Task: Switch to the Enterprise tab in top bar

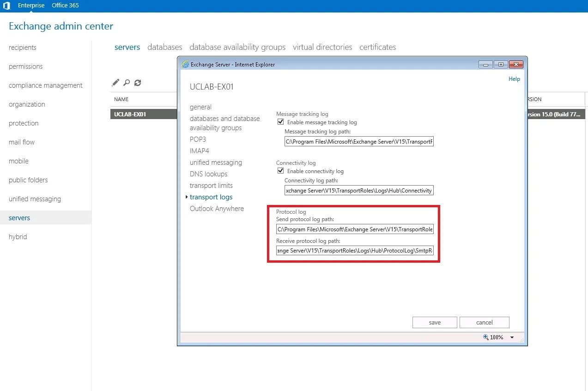Action: click(x=31, y=6)
